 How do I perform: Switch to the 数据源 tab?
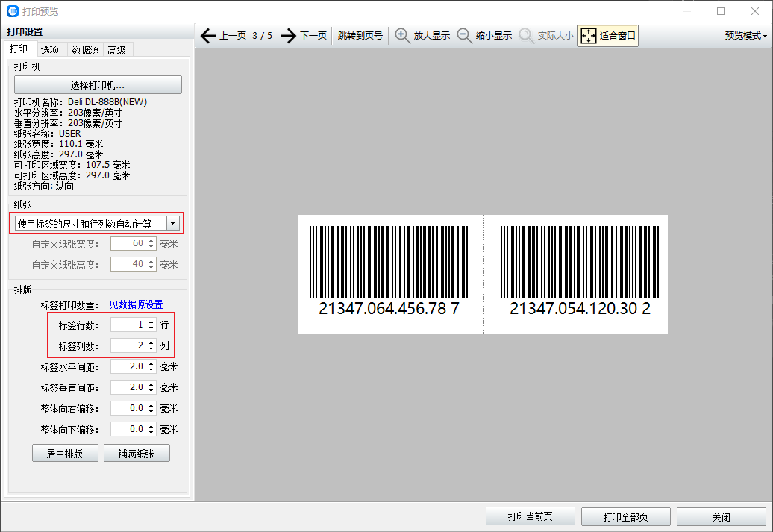[85, 50]
